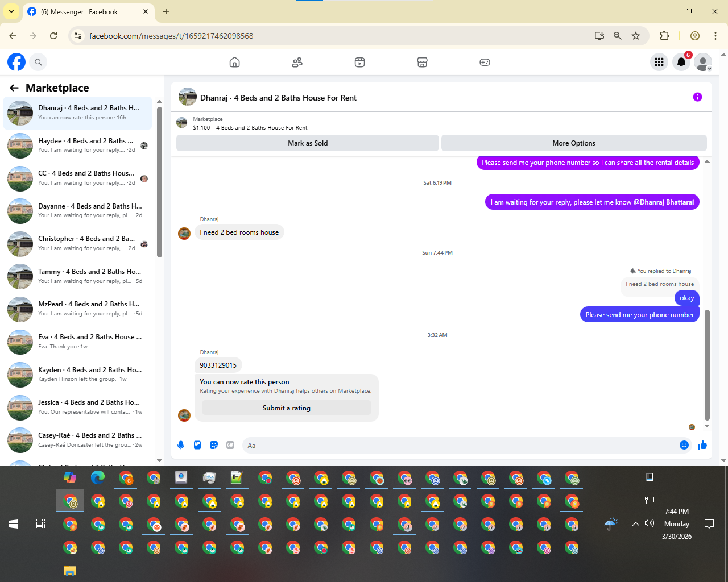
Task: Go back using Marketplace back arrow
Action: pos(14,88)
